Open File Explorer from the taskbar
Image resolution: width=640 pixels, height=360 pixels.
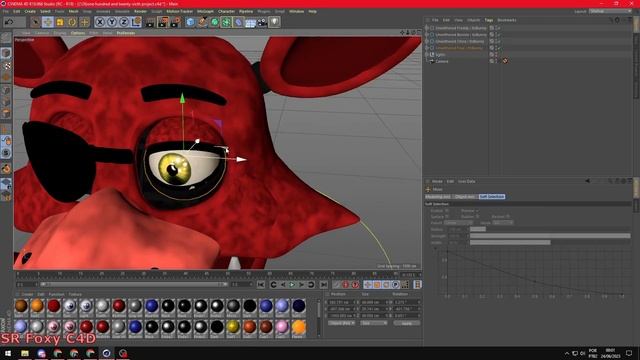click(x=25, y=353)
